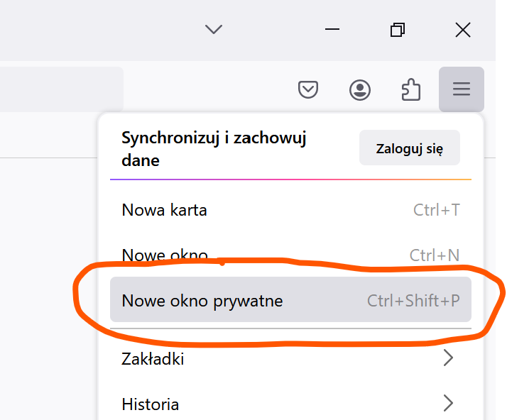Click the Save to Pocket icon
The width and height of the screenshot is (507, 420).
[307, 89]
